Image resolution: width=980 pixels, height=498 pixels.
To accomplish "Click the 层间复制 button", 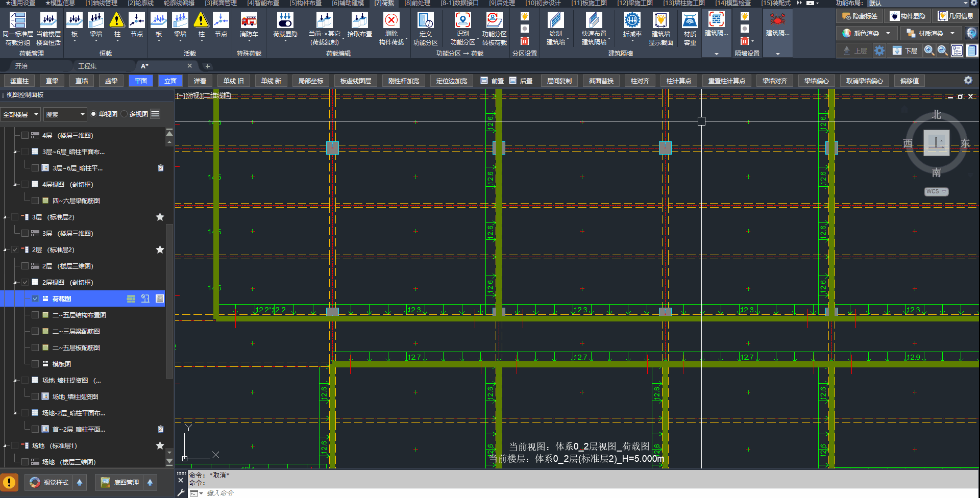I will click(559, 81).
